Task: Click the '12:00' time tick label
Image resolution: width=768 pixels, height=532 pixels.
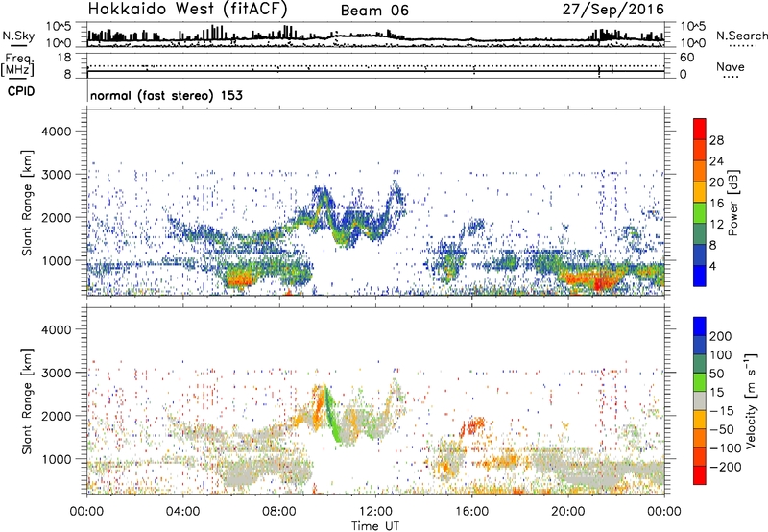Action: pyautogui.click(x=375, y=512)
